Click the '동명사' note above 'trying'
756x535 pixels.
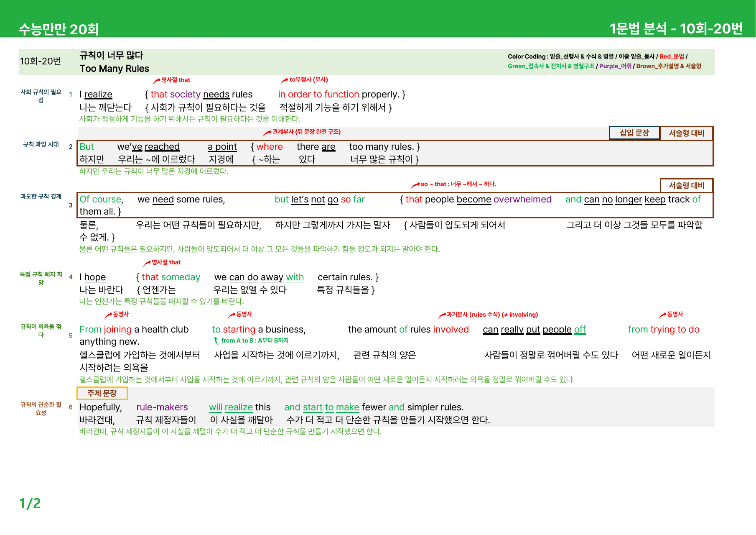tap(675, 314)
